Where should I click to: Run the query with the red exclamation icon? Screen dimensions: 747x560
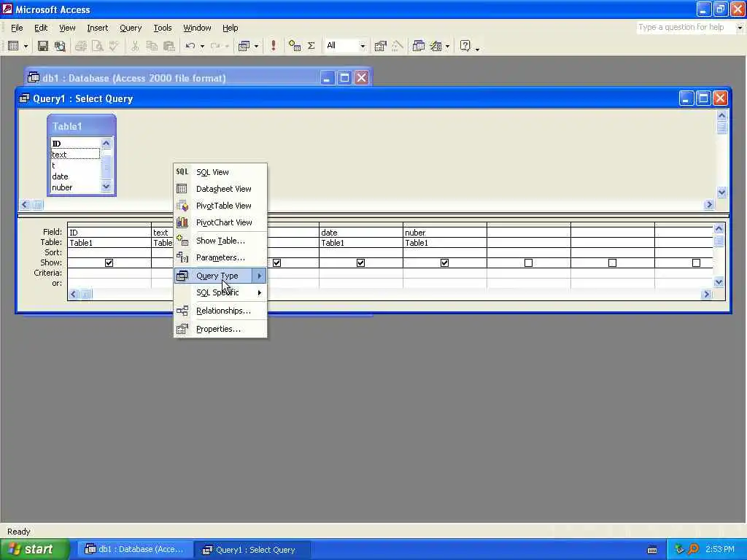pos(273,46)
